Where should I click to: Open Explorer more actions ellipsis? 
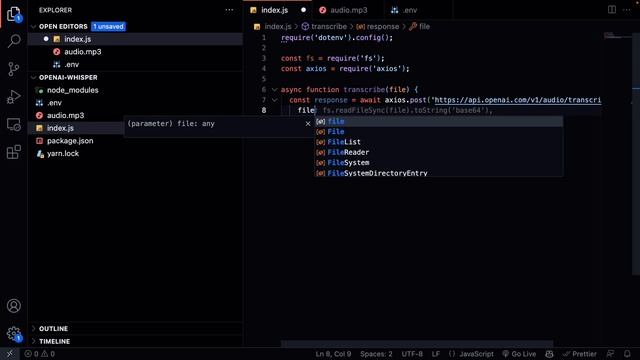[x=229, y=10]
